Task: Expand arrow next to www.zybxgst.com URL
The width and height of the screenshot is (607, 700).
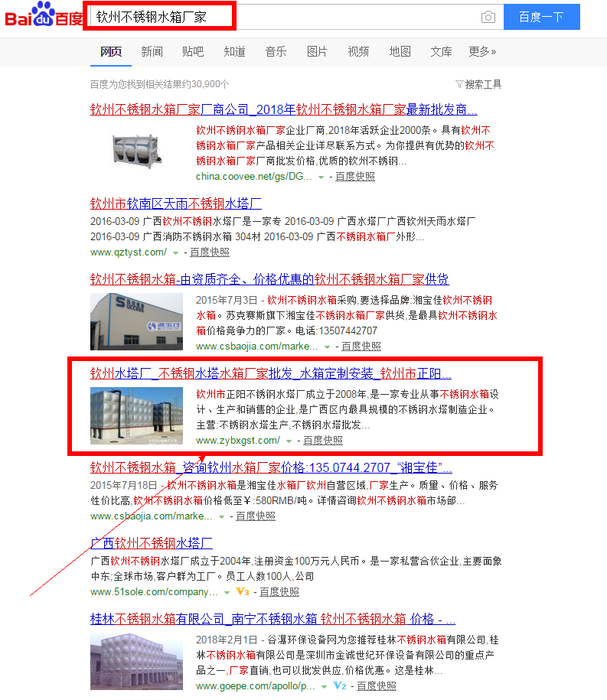Action: [289, 441]
